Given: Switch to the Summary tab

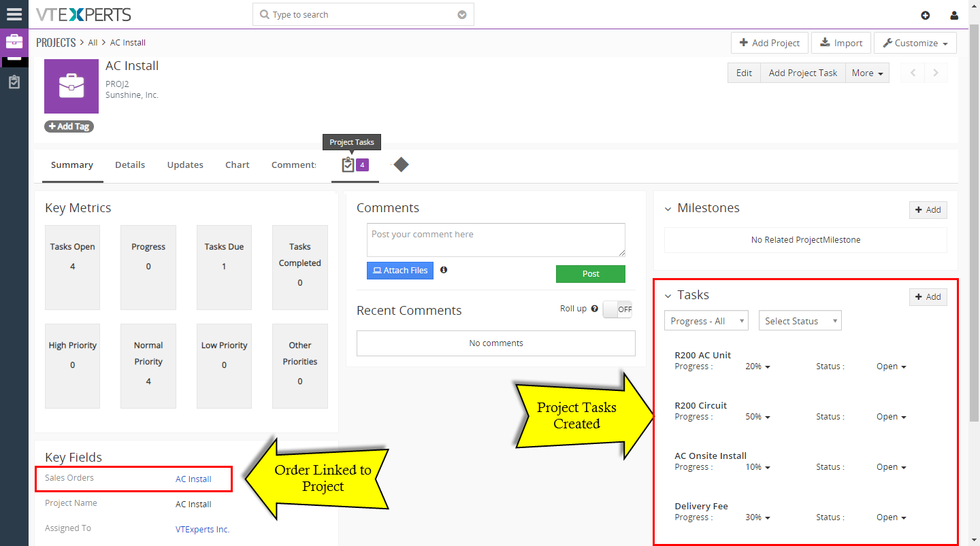Looking at the screenshot, I should click(72, 165).
